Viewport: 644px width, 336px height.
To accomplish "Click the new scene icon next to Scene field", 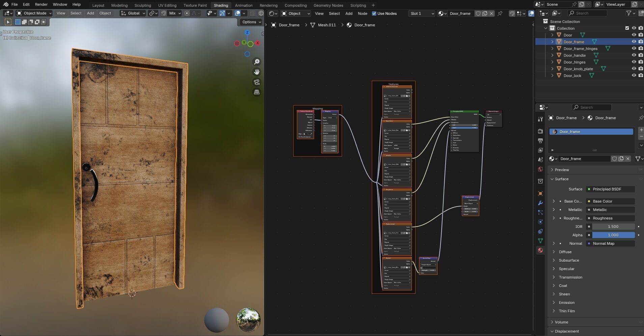I will pos(582,4).
